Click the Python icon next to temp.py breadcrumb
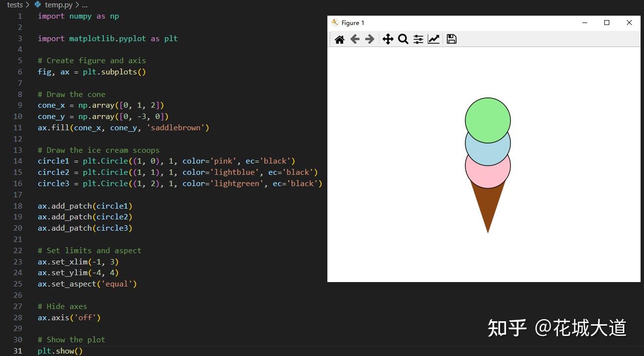 coord(38,5)
